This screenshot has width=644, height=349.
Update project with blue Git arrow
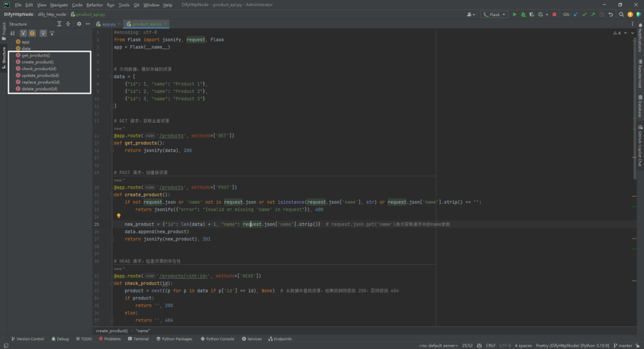(575, 14)
